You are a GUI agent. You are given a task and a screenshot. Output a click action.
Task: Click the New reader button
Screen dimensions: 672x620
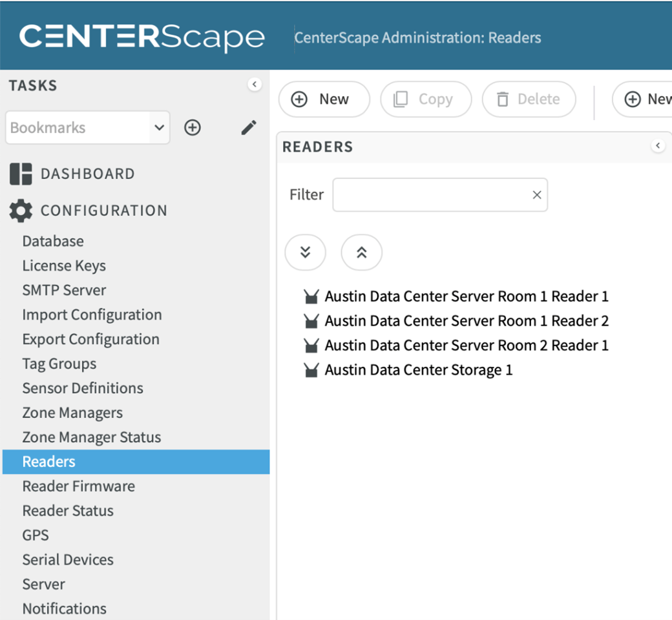point(324,99)
